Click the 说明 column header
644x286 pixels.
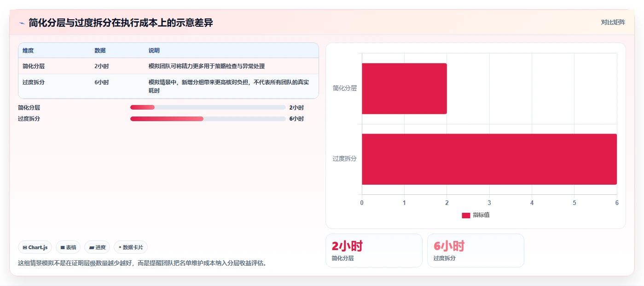[154, 51]
